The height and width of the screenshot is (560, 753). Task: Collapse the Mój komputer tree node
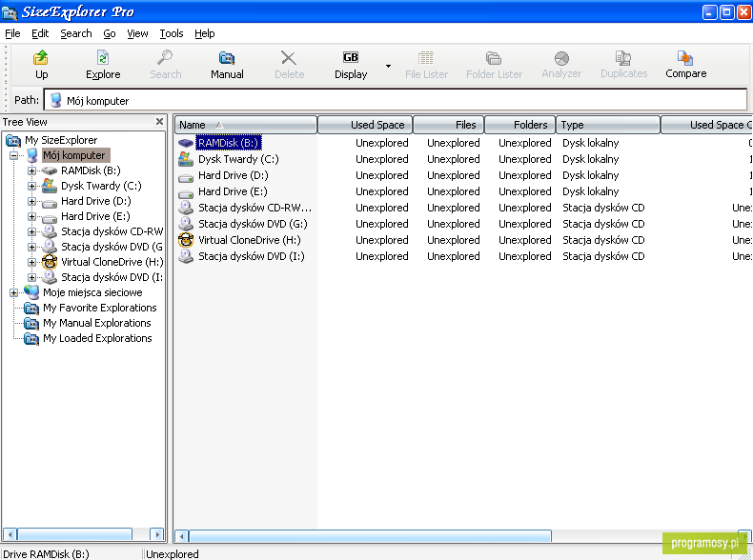point(14,155)
